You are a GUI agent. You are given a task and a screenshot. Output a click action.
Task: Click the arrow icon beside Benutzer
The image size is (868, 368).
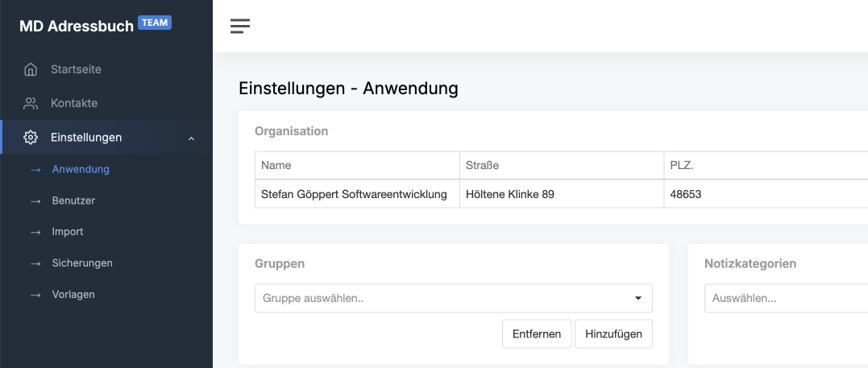coord(36,201)
